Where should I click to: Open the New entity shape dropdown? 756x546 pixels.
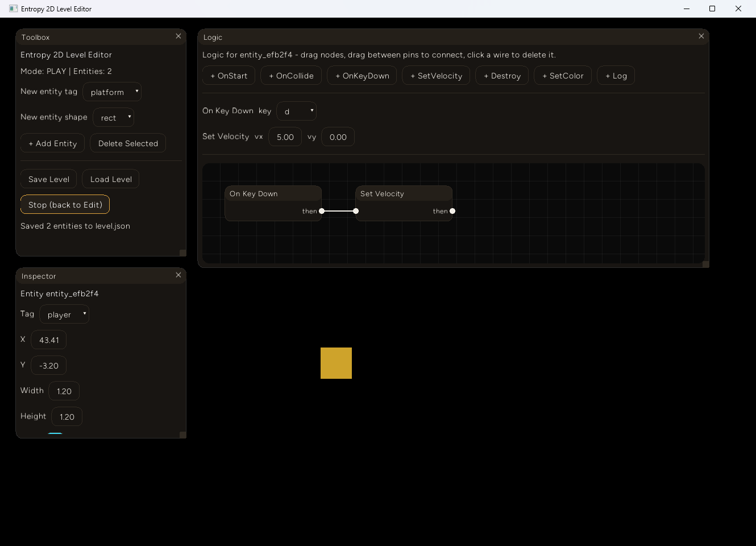pos(114,118)
